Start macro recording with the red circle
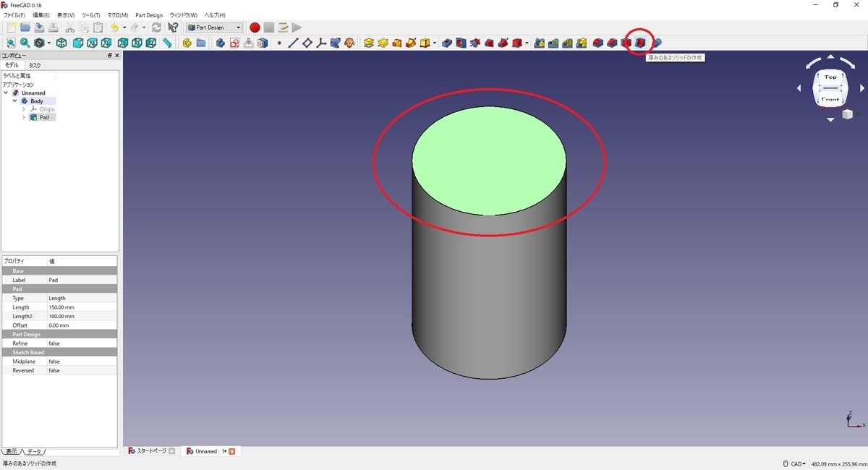The height and width of the screenshot is (470, 868). [255, 27]
